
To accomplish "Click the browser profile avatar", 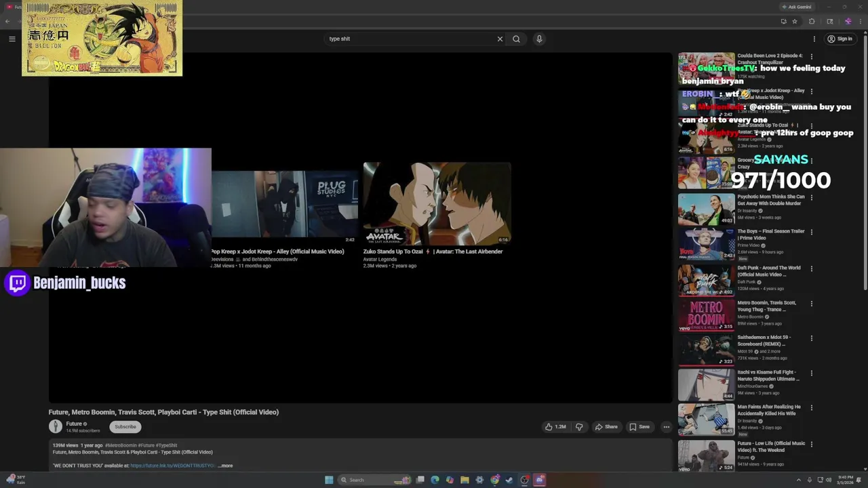I will tap(848, 21).
